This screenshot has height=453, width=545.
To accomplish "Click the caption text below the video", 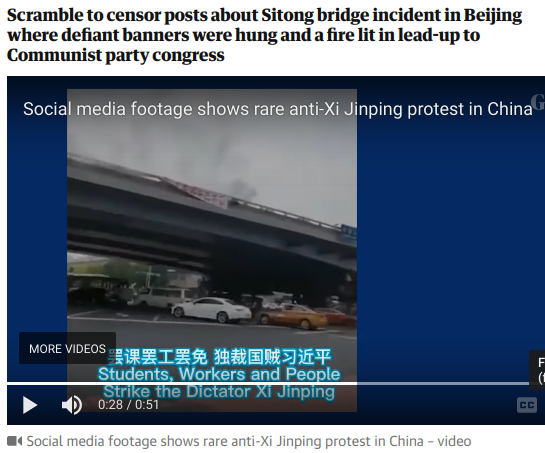I will [x=249, y=441].
